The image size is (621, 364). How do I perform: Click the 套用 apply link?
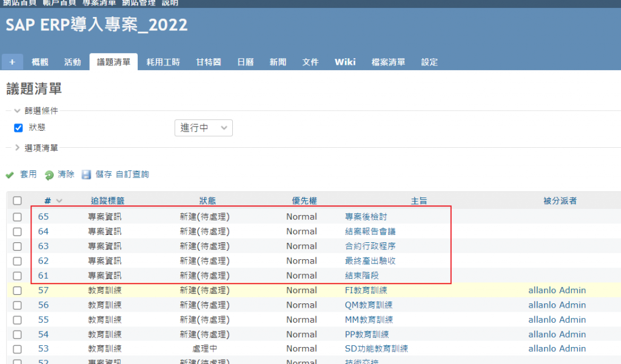(28, 174)
